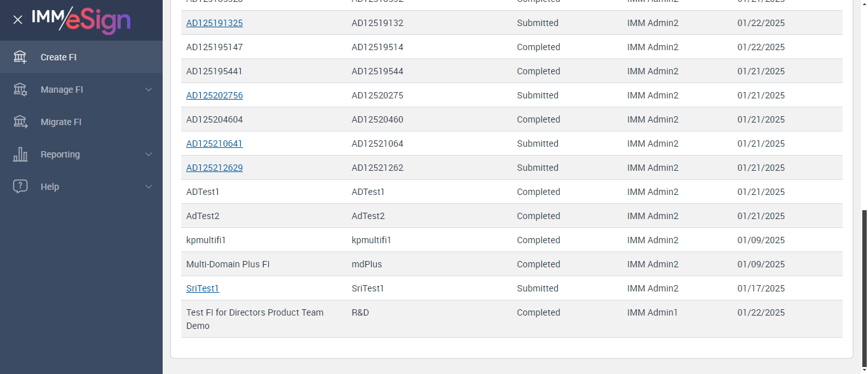Open the SriTest1 FI link
This screenshot has width=868, height=374.
(x=203, y=288)
